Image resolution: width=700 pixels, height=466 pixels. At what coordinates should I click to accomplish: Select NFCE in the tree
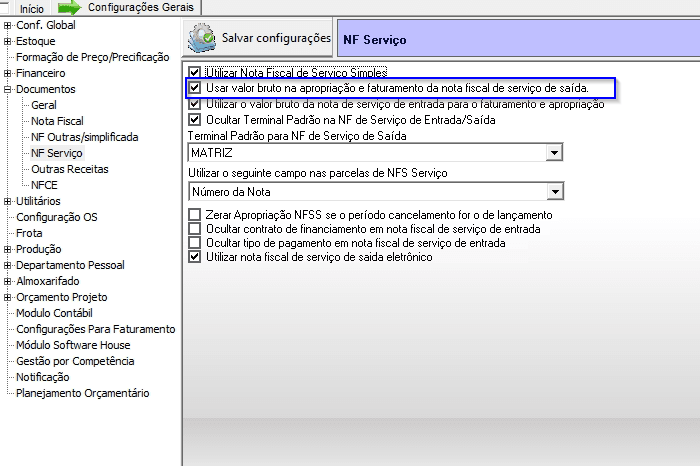pos(44,185)
